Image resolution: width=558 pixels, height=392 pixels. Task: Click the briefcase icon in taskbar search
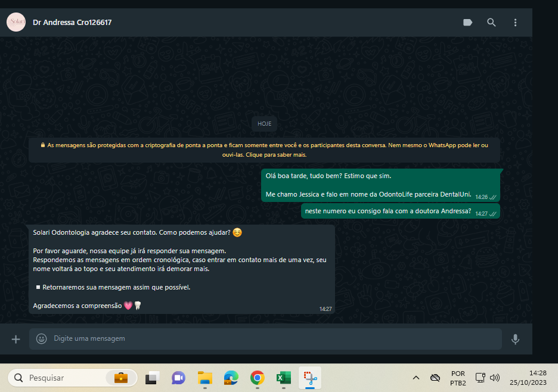(x=121, y=378)
